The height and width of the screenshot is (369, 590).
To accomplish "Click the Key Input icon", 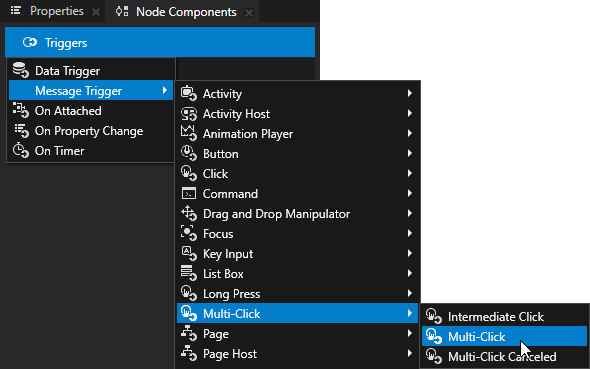I will (189, 254).
